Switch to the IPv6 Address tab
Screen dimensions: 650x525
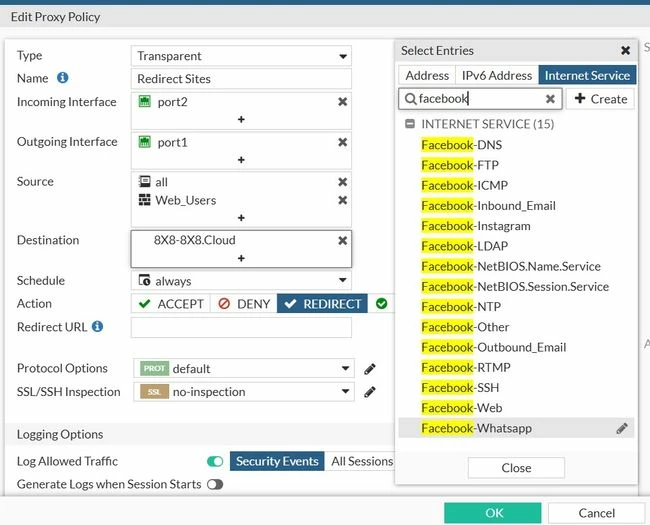point(497,75)
